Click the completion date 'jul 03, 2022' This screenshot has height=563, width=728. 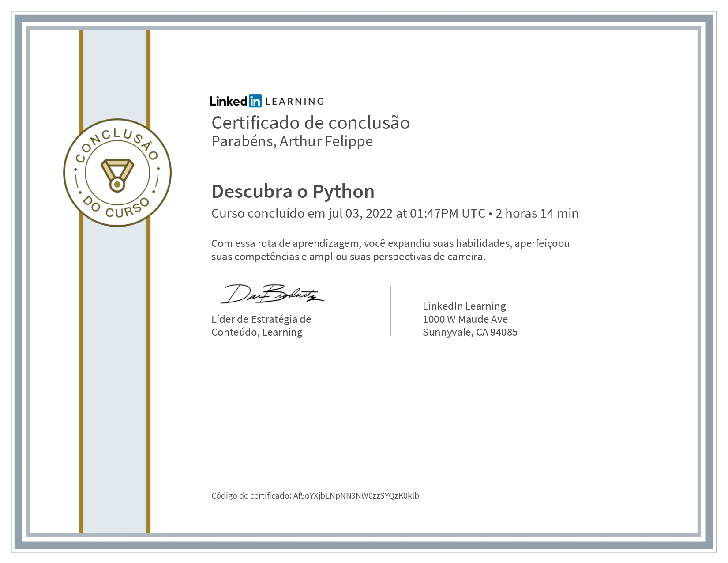[360, 213]
